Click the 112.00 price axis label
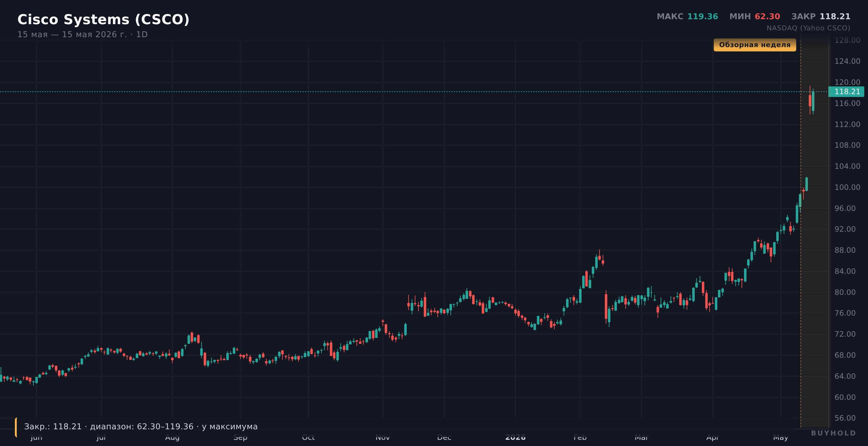The image size is (868, 446). (847, 124)
